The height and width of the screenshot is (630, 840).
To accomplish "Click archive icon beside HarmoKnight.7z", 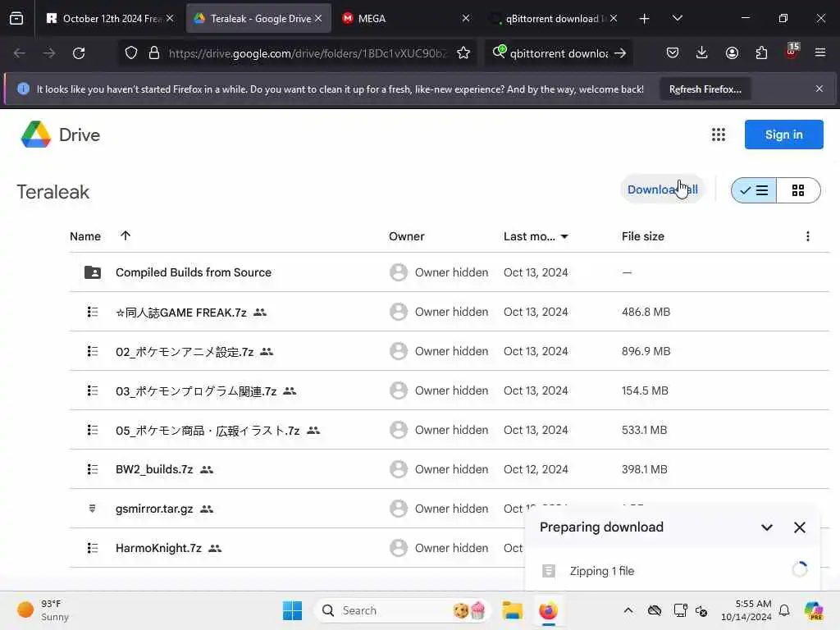I will click(93, 548).
